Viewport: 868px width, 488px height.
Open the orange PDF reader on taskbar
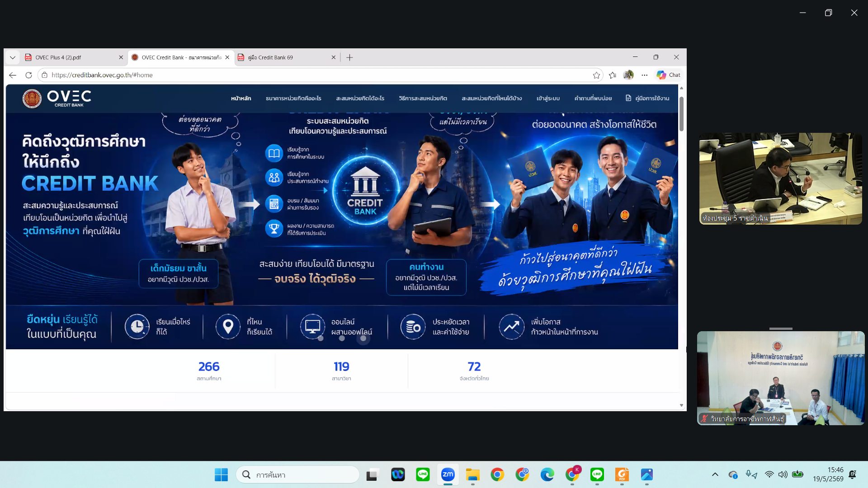point(622,475)
